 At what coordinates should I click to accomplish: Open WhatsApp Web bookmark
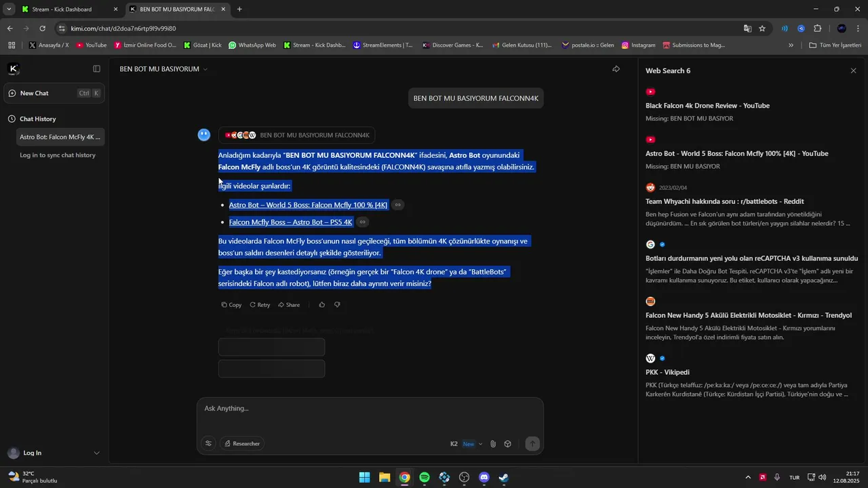coord(252,45)
